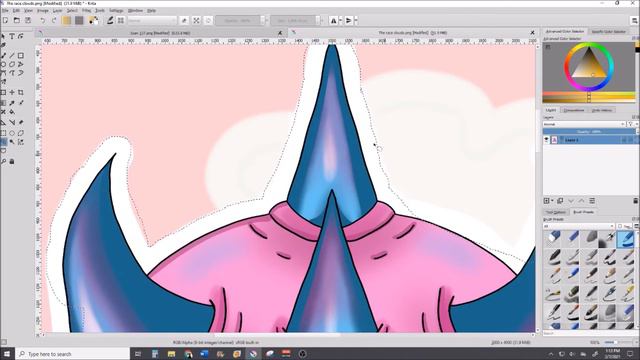Adjust the layer Opacity slider
This screenshot has height=360, width=640.
(x=589, y=131)
